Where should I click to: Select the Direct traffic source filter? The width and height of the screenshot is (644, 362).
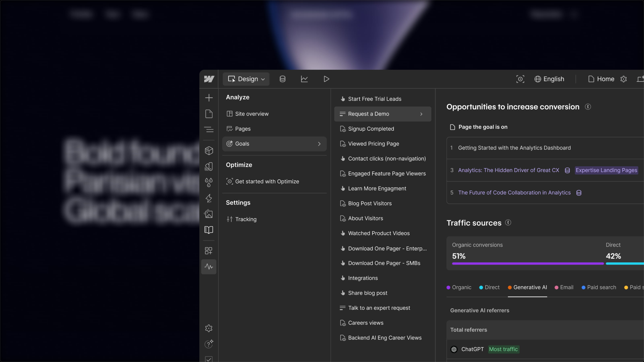pyautogui.click(x=489, y=287)
